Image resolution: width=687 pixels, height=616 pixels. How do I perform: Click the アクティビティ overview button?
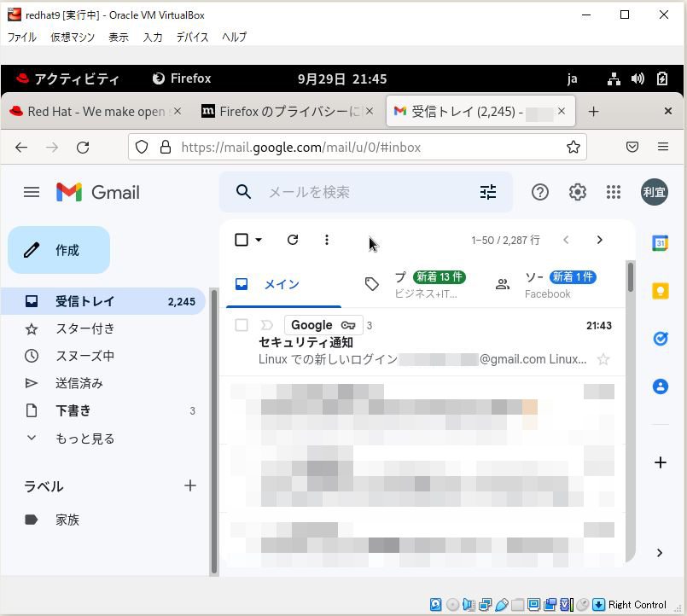(x=68, y=78)
